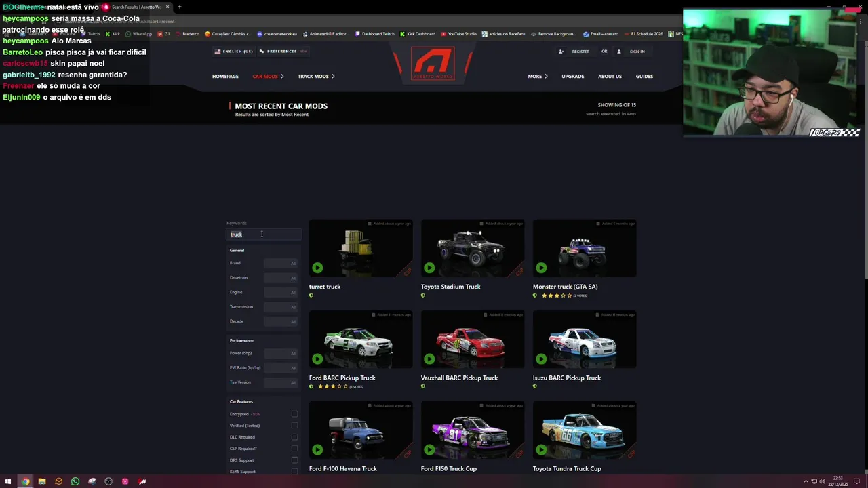The height and width of the screenshot is (488, 868).
Task: Play preview of Toyota Tundra Truck Cup
Action: [541, 449]
